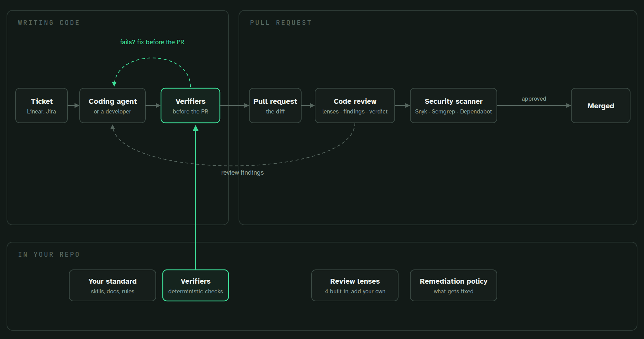The width and height of the screenshot is (644, 339).
Task: Select the Verifiers deterministic checks card
Action: coord(196,285)
